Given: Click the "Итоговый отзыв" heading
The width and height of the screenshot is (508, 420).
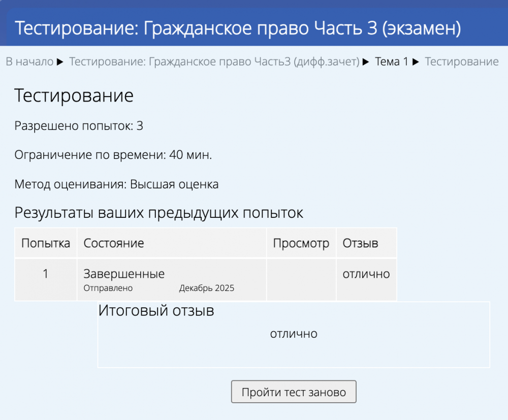Looking at the screenshot, I should (x=156, y=310).
